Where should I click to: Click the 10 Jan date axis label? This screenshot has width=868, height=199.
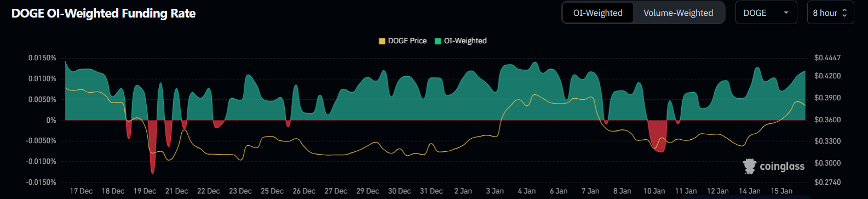coord(654,191)
